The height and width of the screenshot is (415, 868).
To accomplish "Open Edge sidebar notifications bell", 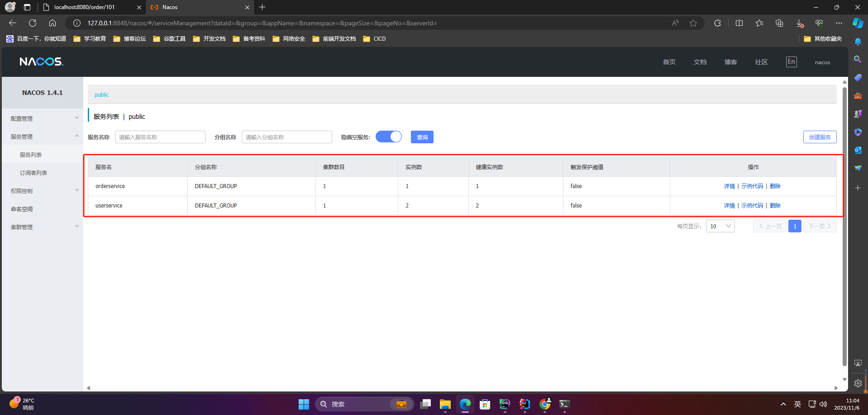I will coord(858,42).
